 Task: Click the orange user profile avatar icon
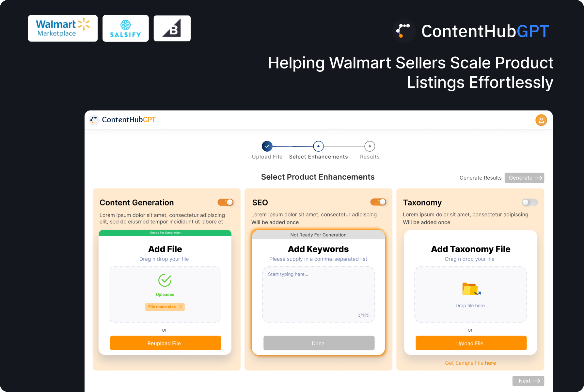tap(541, 120)
